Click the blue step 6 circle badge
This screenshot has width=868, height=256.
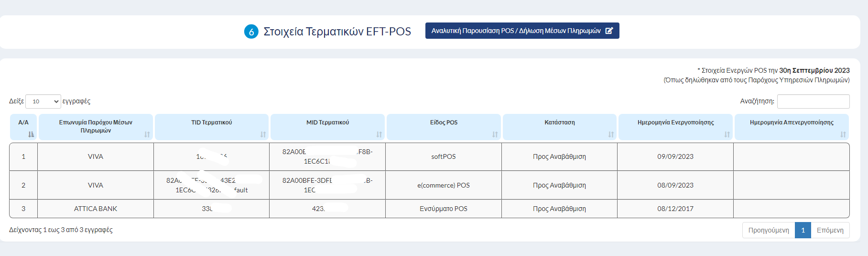coord(251,32)
